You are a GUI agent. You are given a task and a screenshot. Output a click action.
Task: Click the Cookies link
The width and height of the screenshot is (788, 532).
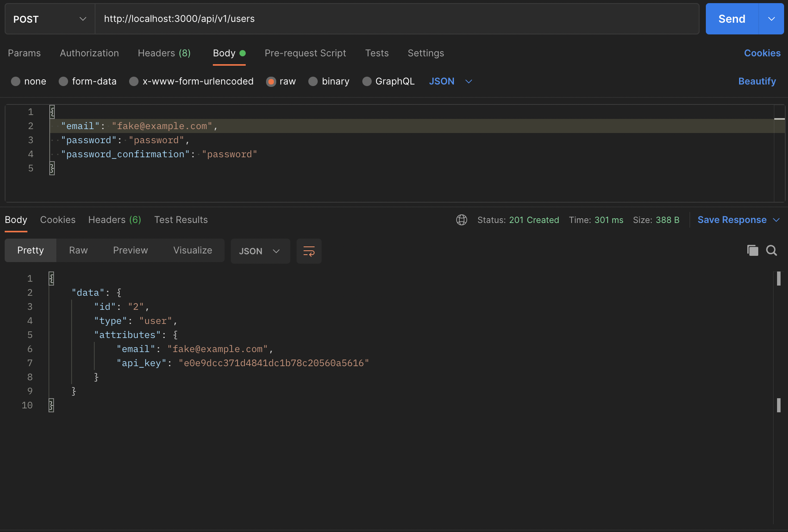(762, 53)
